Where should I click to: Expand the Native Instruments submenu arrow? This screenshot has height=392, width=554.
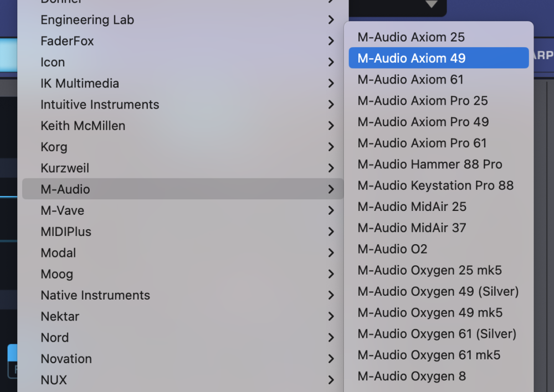pyautogui.click(x=331, y=295)
